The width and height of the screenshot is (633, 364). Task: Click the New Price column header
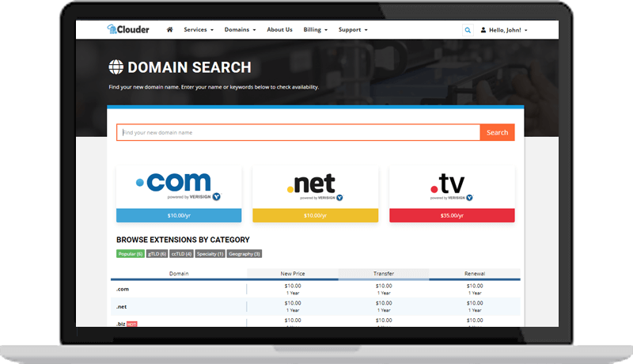pyautogui.click(x=293, y=274)
